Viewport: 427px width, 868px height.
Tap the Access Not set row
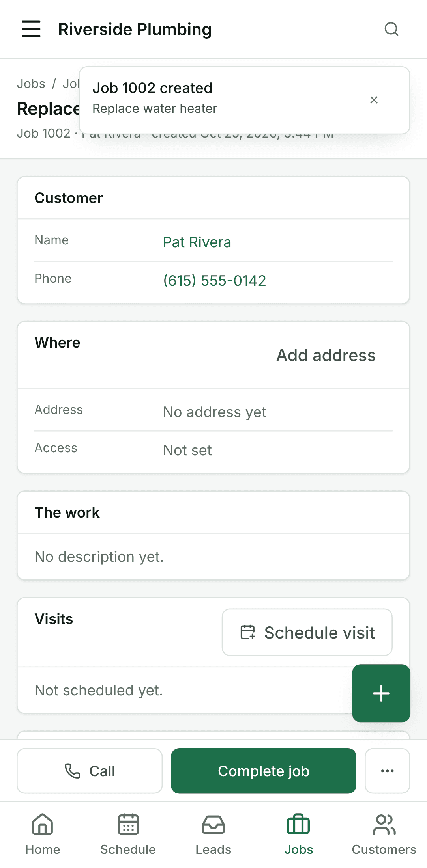point(213,450)
